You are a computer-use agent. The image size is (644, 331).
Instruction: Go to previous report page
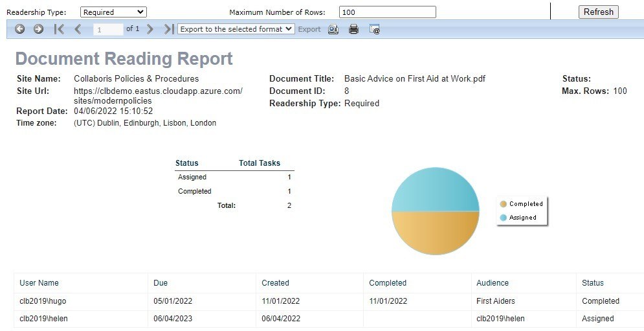point(78,29)
